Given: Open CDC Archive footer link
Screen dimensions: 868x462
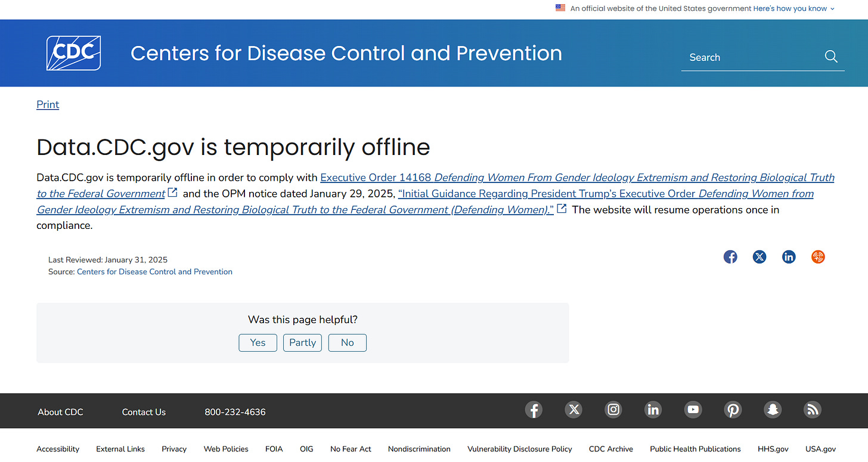Looking at the screenshot, I should [611, 449].
